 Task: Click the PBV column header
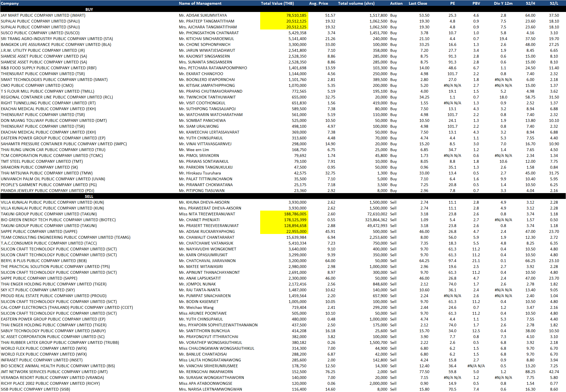476,3
